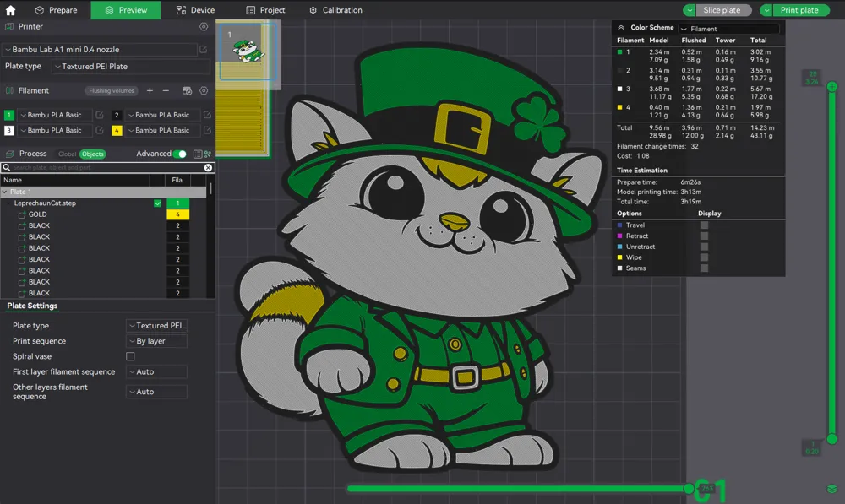Click the Printer section icon
845x504 pixels.
pyautogui.click(x=9, y=26)
